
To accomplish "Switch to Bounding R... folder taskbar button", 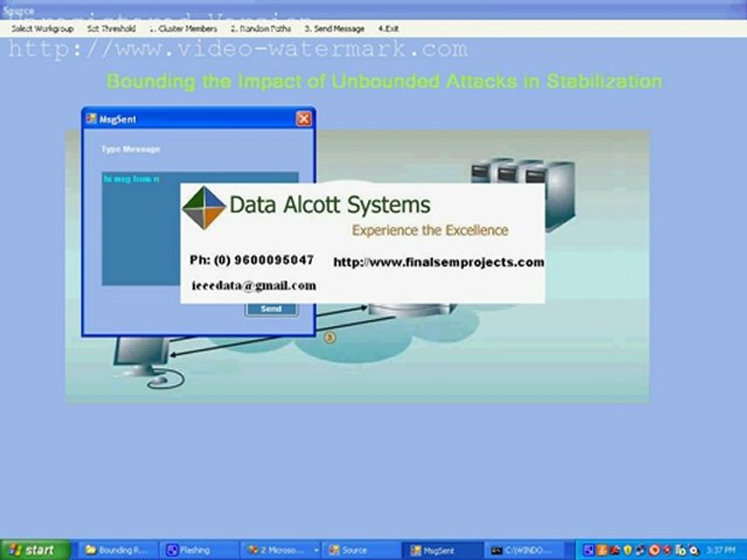I will [117, 550].
